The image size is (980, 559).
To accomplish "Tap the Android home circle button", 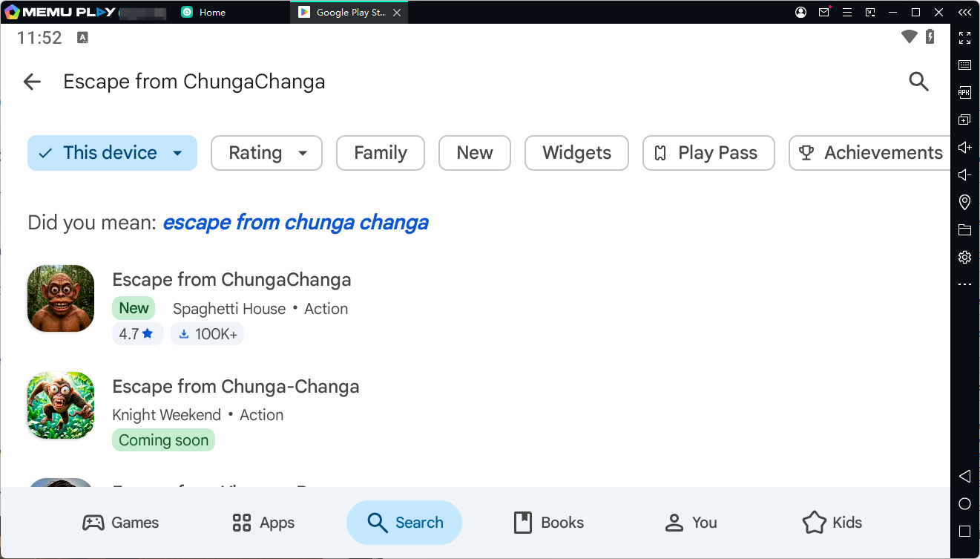I will pyautogui.click(x=964, y=504).
